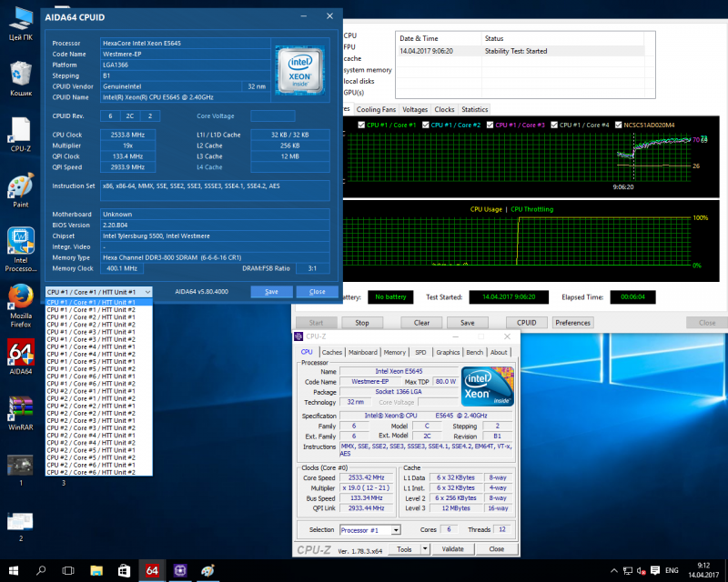Open the Voltages tab in stability test
Screen dimensions: 728x582
tap(415, 109)
